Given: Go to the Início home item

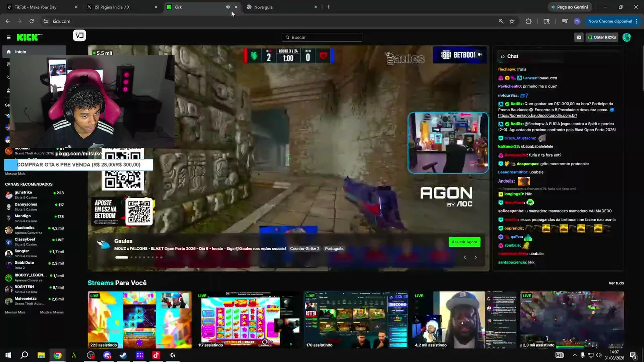Looking at the screenshot, I should pyautogui.click(x=34, y=52).
